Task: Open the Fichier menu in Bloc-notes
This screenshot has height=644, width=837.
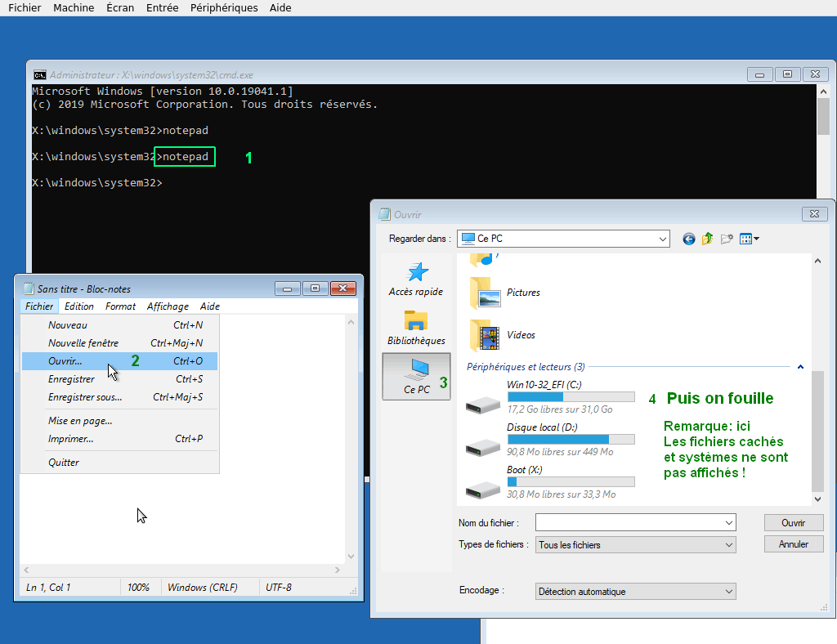Action: (39, 306)
